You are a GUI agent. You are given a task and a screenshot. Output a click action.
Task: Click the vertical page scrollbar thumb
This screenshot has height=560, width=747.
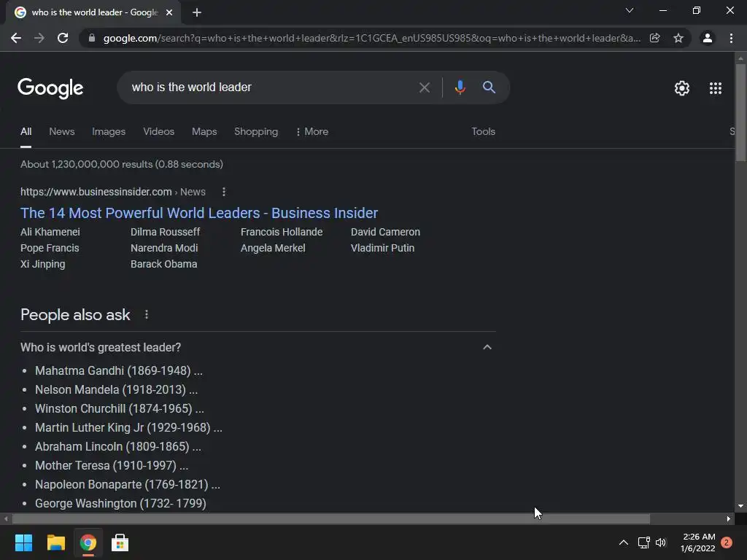point(740,112)
